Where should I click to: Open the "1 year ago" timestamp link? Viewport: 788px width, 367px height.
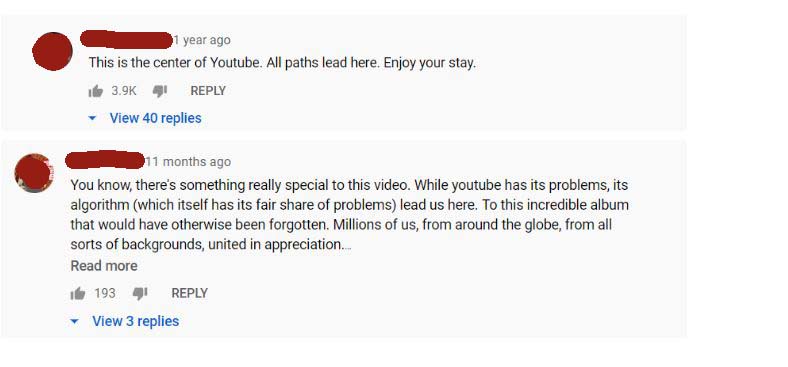click(202, 40)
